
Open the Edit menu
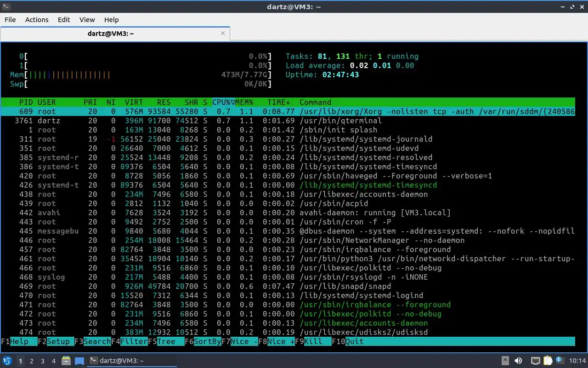(64, 20)
